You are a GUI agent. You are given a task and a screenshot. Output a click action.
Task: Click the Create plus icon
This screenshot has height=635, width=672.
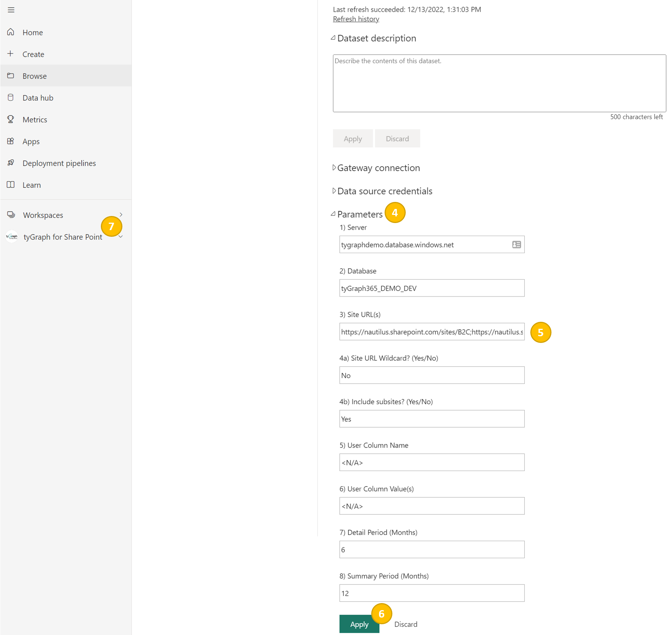[11, 54]
